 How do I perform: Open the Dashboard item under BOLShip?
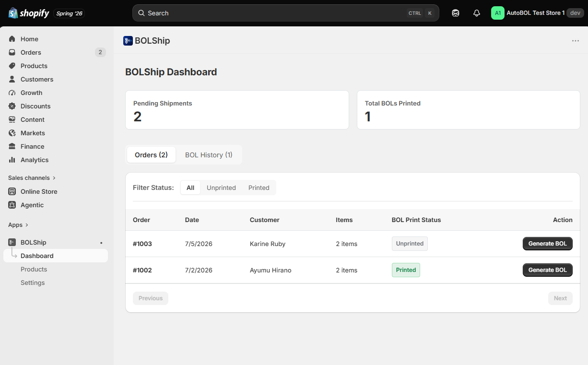(56, 256)
